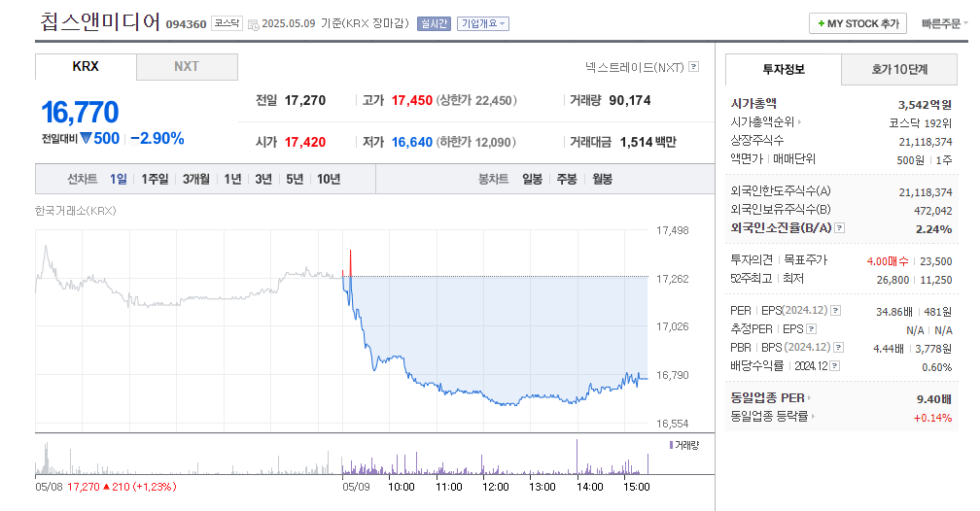Viewport: 980px width, 511px height.
Task: Click help icon beside PER EPS(2024.12)
Action: [x=836, y=311]
